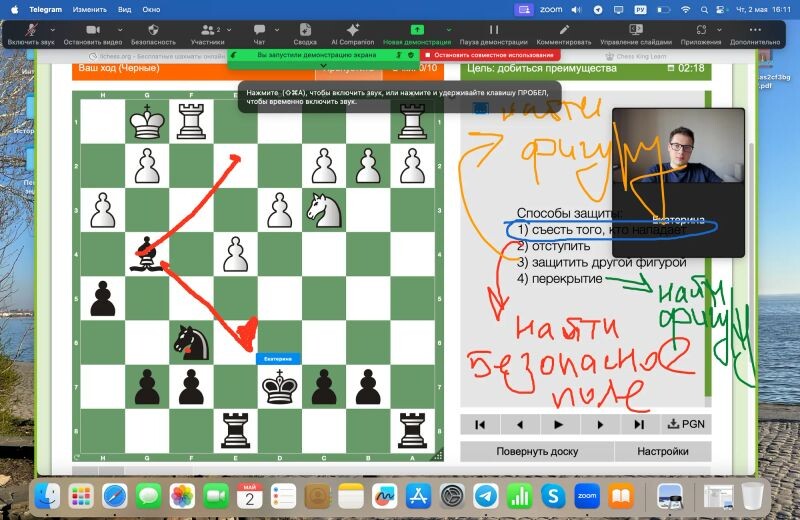Viewport: 800px width, 520px height.
Task: Pause sharing with Пауза демонстрации
Action: [493, 30]
